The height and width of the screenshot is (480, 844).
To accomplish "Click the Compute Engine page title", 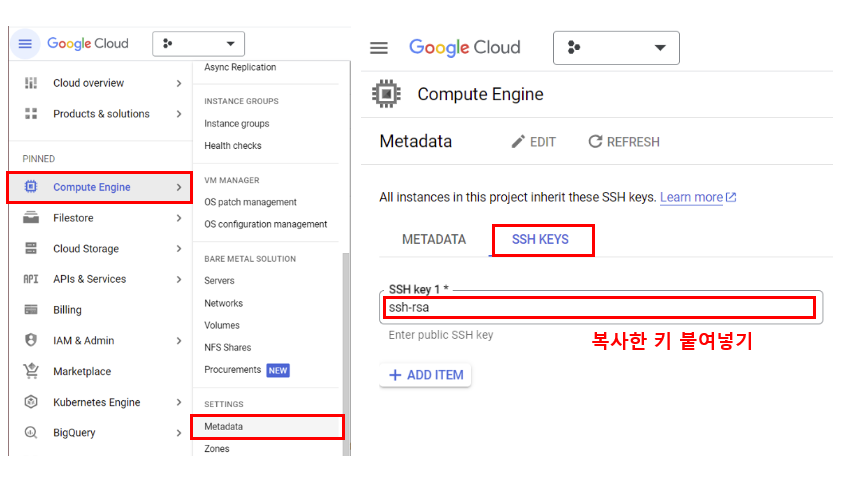I will (480, 94).
